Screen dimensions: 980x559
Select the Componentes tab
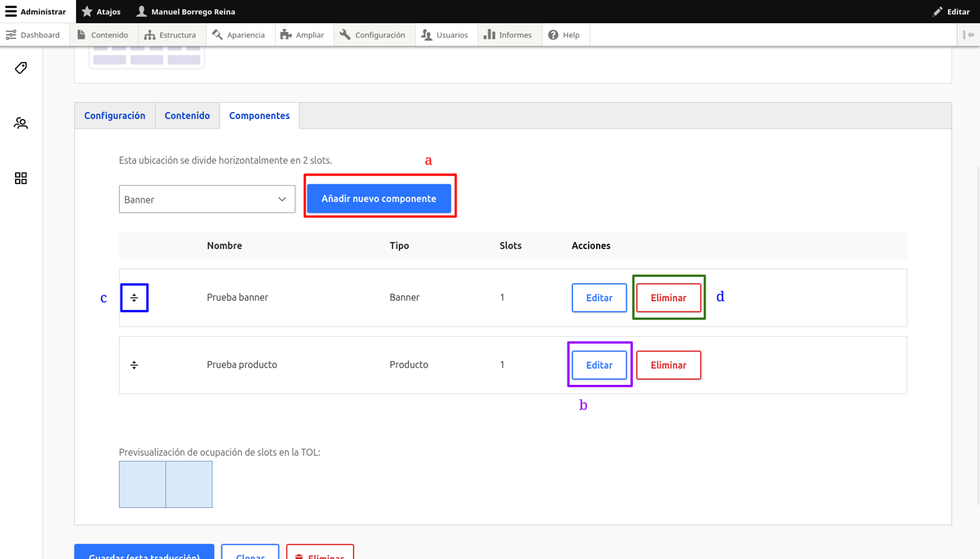point(259,116)
